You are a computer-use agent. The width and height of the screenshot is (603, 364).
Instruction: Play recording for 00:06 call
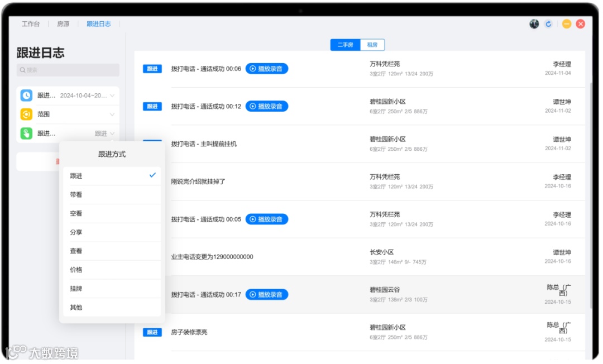coord(266,69)
